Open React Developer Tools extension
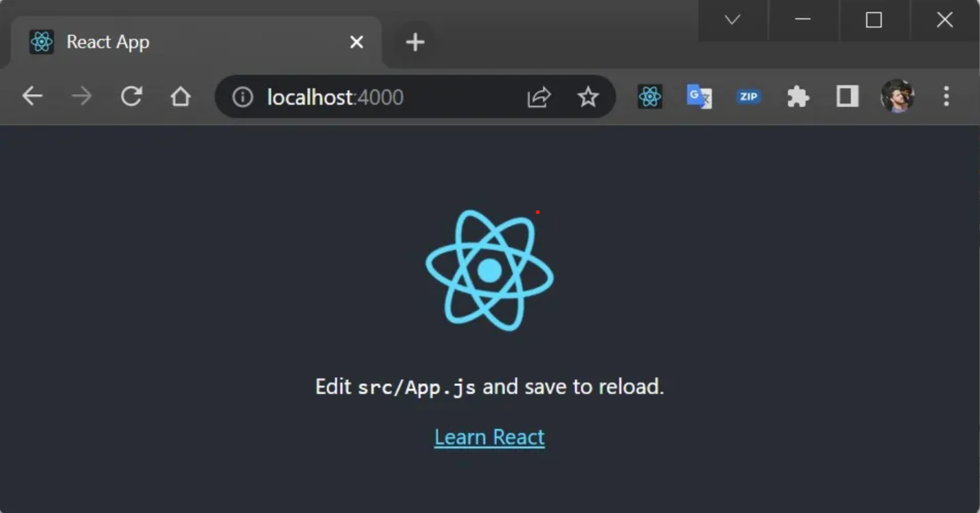Viewport: 980px width, 513px height. point(649,97)
